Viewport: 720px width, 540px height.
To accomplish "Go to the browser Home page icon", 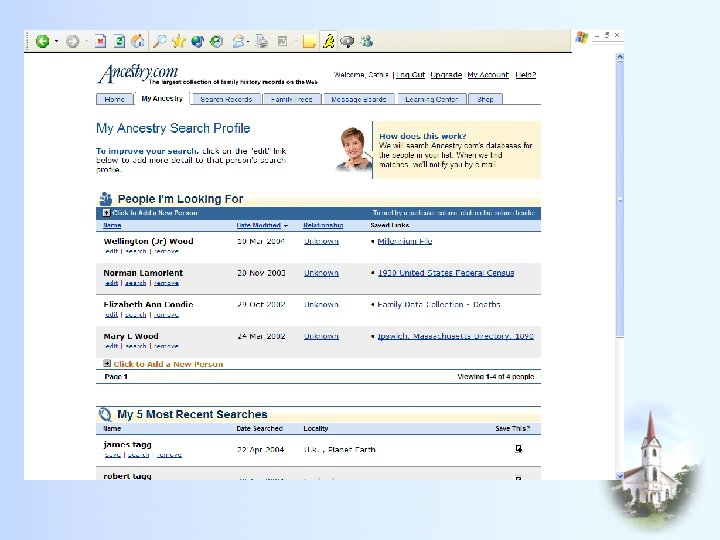I will click(138, 41).
